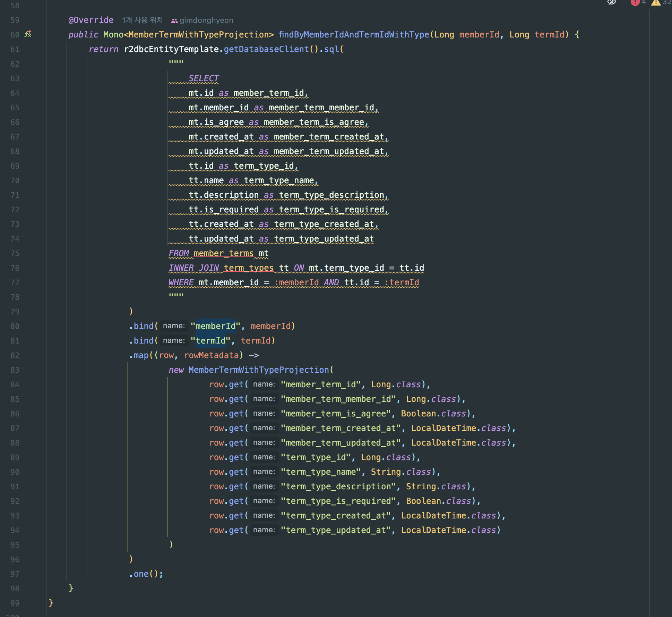Click the author people icon beside gimdonghyeon
The image size is (672, 617).
[174, 20]
